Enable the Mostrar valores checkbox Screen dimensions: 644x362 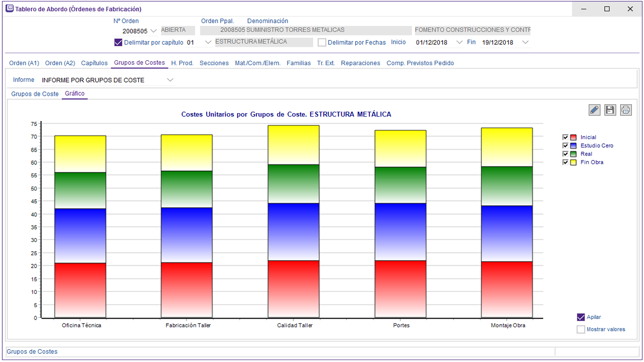click(581, 329)
